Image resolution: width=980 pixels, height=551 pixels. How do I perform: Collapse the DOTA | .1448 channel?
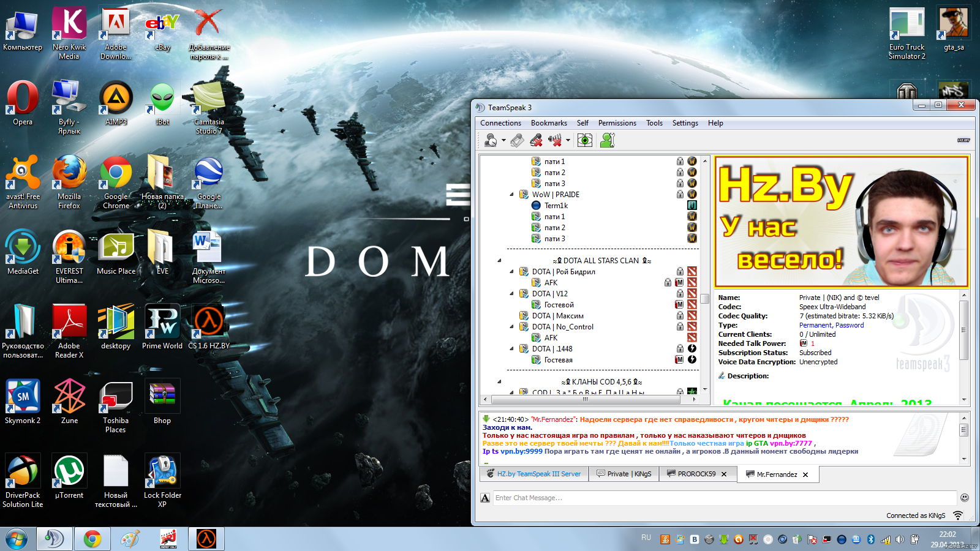pos(512,349)
